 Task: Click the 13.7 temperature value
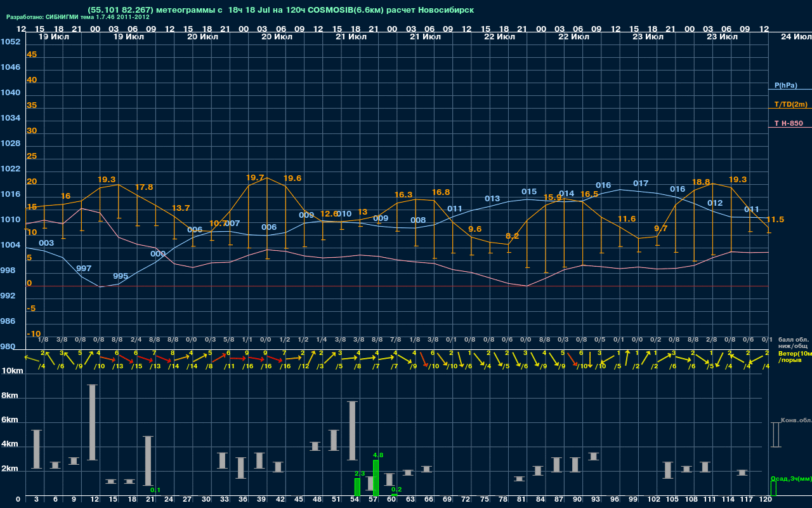click(x=181, y=208)
